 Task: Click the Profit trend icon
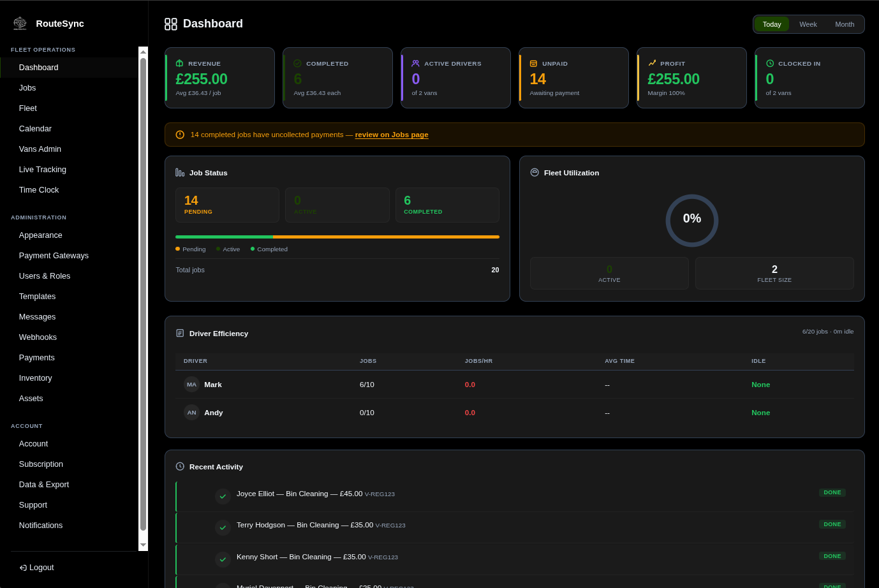click(652, 63)
